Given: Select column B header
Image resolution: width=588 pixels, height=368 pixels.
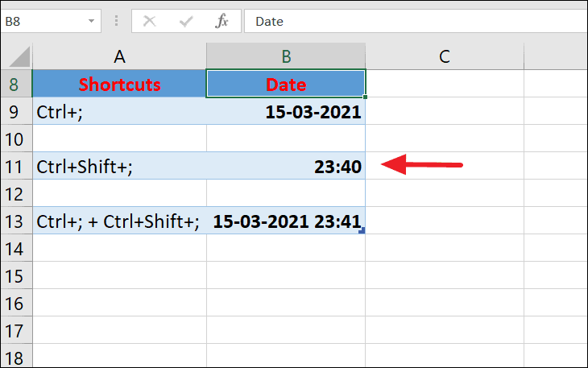Looking at the screenshot, I should [x=286, y=56].
